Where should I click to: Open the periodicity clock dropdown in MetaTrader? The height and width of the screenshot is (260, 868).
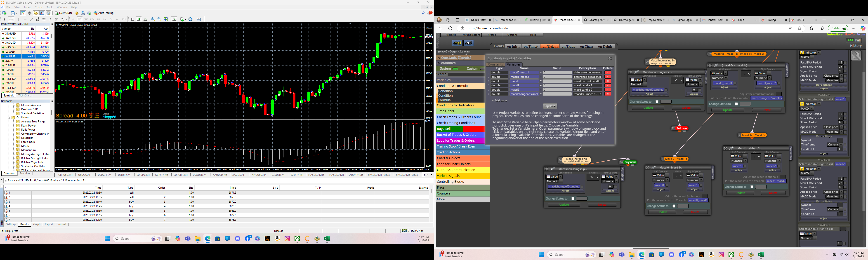click(x=194, y=19)
